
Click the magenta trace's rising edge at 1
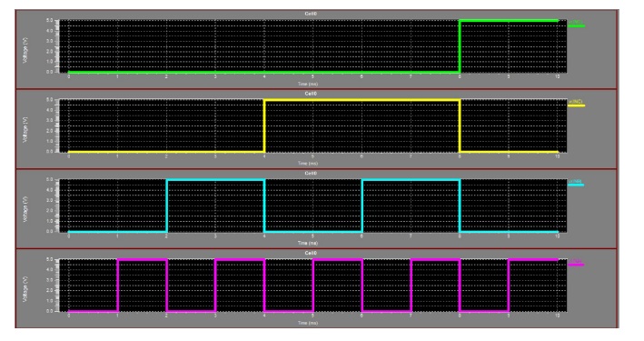[x=117, y=285]
